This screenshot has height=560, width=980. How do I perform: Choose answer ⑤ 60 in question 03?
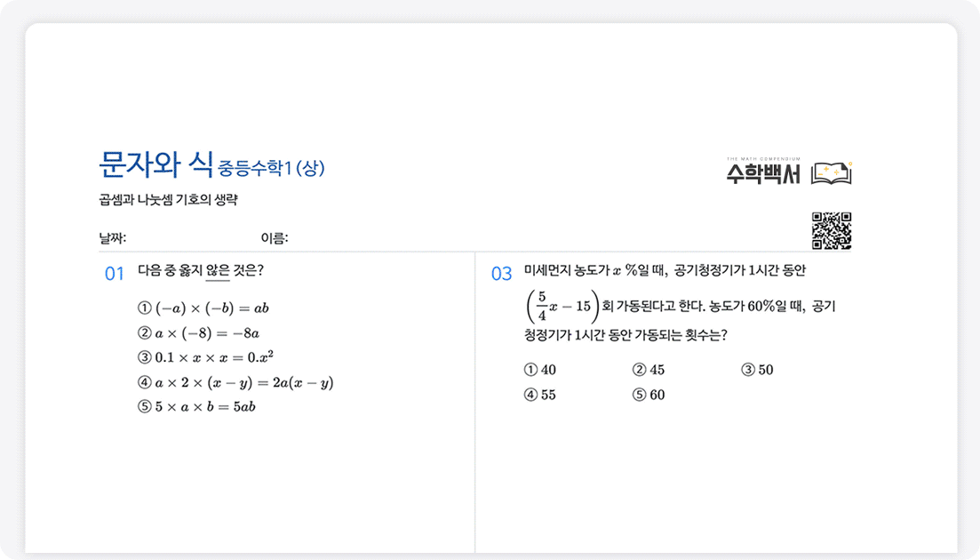pyautogui.click(x=649, y=395)
